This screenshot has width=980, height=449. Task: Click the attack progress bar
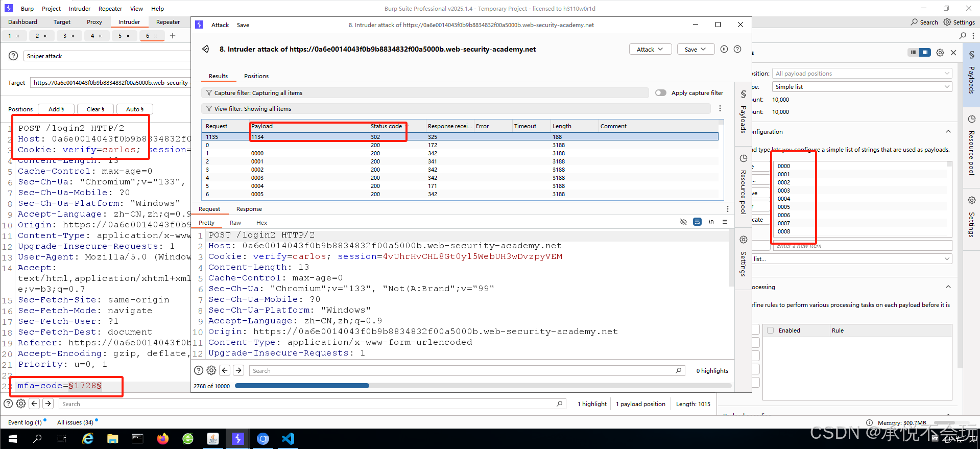(x=483, y=386)
